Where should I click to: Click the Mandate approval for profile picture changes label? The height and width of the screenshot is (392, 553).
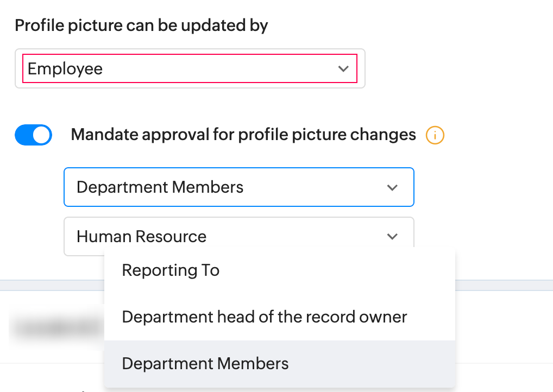pos(243,135)
